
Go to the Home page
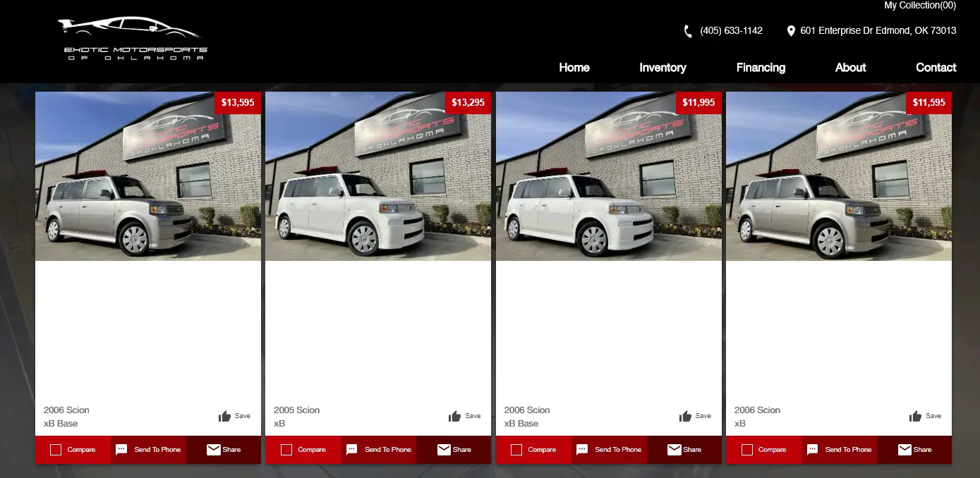click(574, 68)
